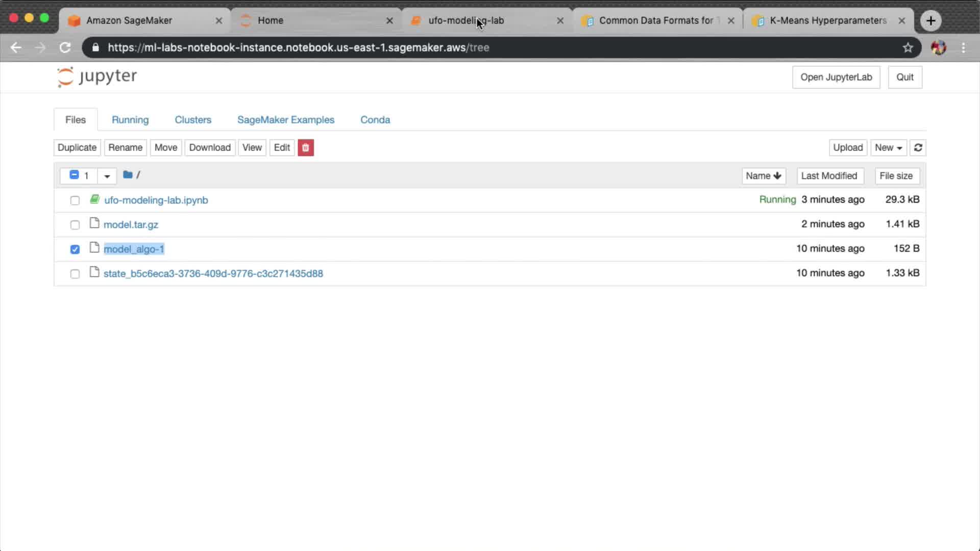Open the state_b5c6eca3 file link

213,273
